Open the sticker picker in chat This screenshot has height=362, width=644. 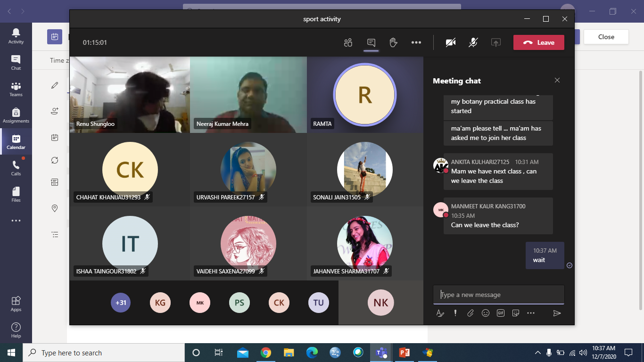(x=516, y=313)
